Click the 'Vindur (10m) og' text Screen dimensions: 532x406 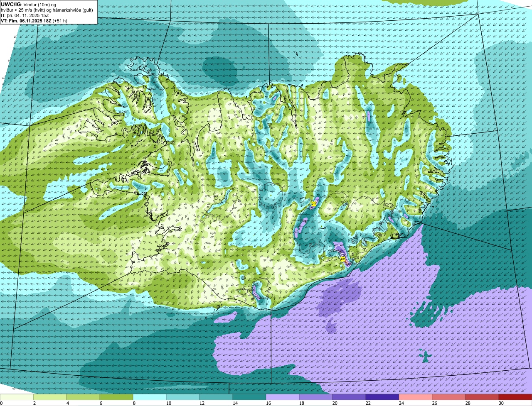point(40,4)
